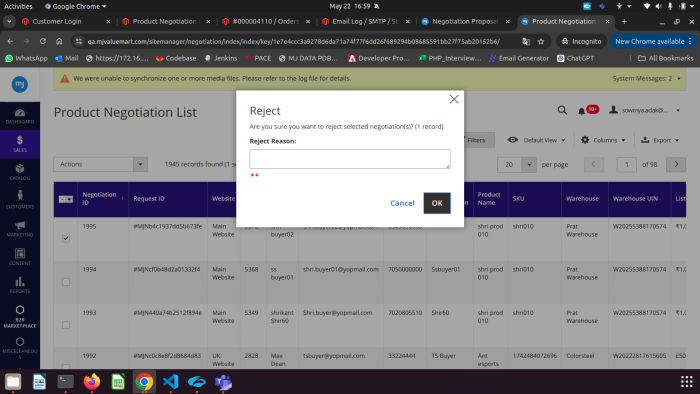This screenshot has height=394, width=700.
Task: Open the WhatsApp bookmark
Action: [x=26, y=58]
